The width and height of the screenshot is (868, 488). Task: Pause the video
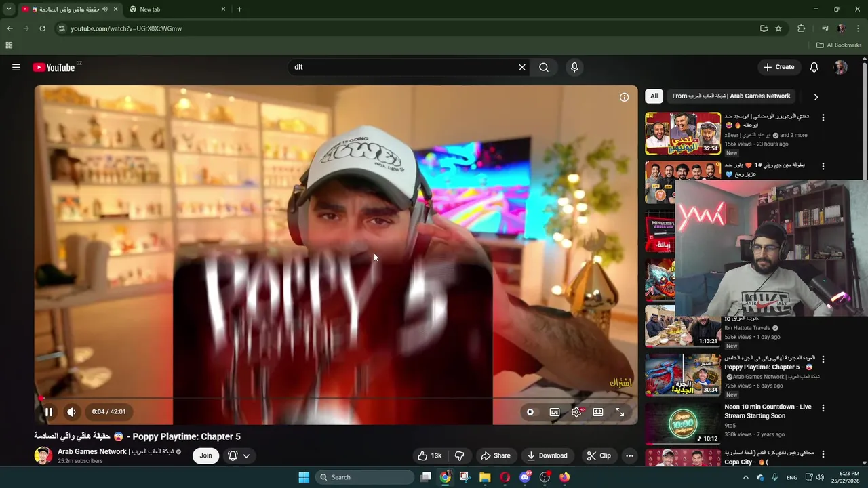[x=49, y=411]
